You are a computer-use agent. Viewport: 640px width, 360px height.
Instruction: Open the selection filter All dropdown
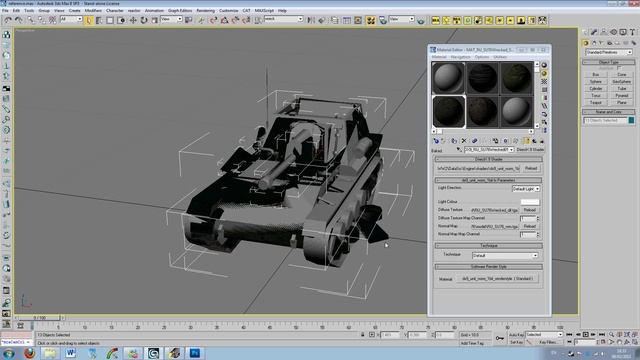[71, 19]
